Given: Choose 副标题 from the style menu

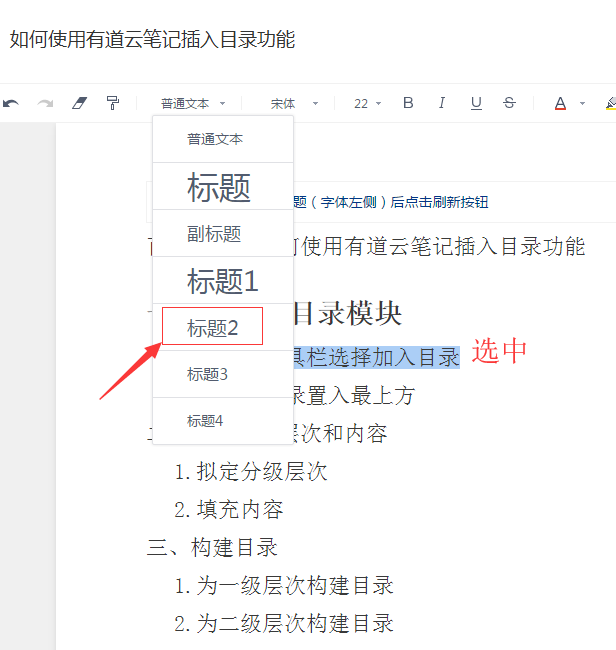Looking at the screenshot, I should [x=223, y=233].
